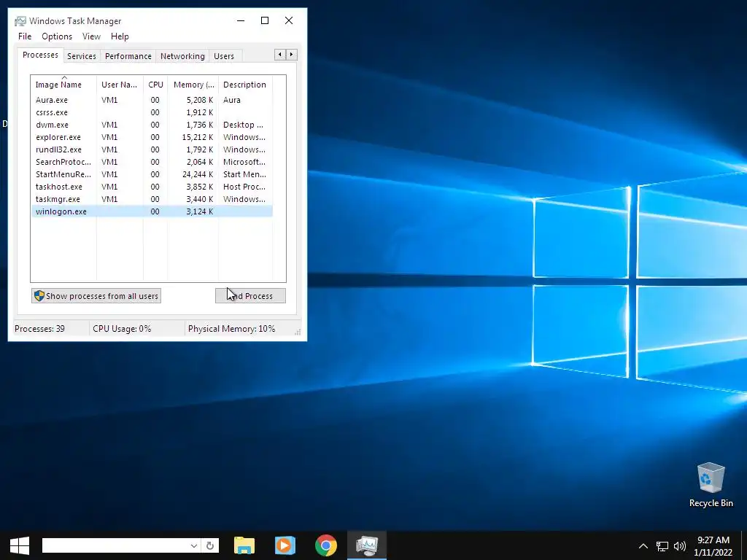Maximize the Windows Task Manager window
This screenshot has width=747, height=560.
265,20
